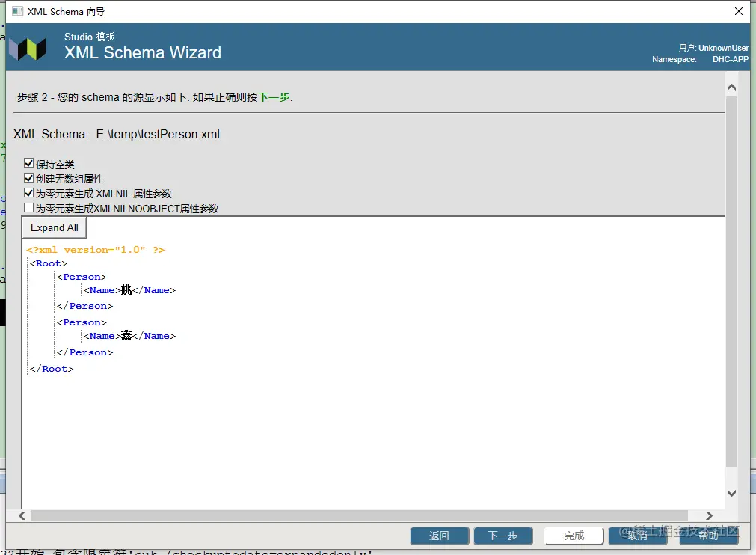Click the first closing </Person> tag
Image resolution: width=756 pixels, height=555 pixels.
point(84,306)
